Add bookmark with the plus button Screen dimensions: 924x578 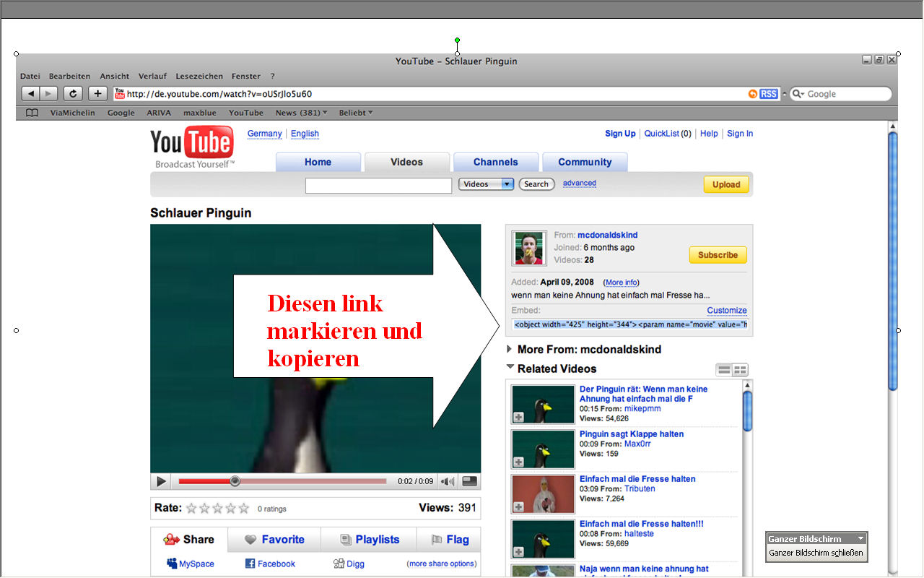coord(97,94)
